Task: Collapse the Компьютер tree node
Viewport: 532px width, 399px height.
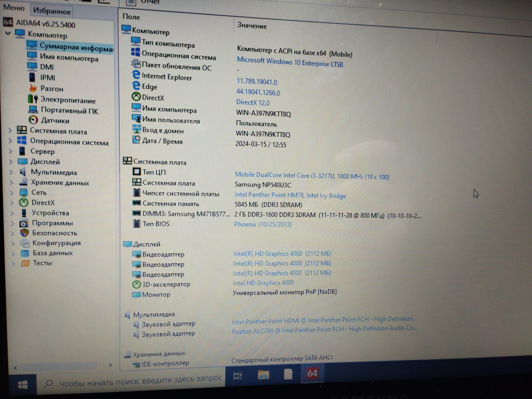Action: coord(8,33)
